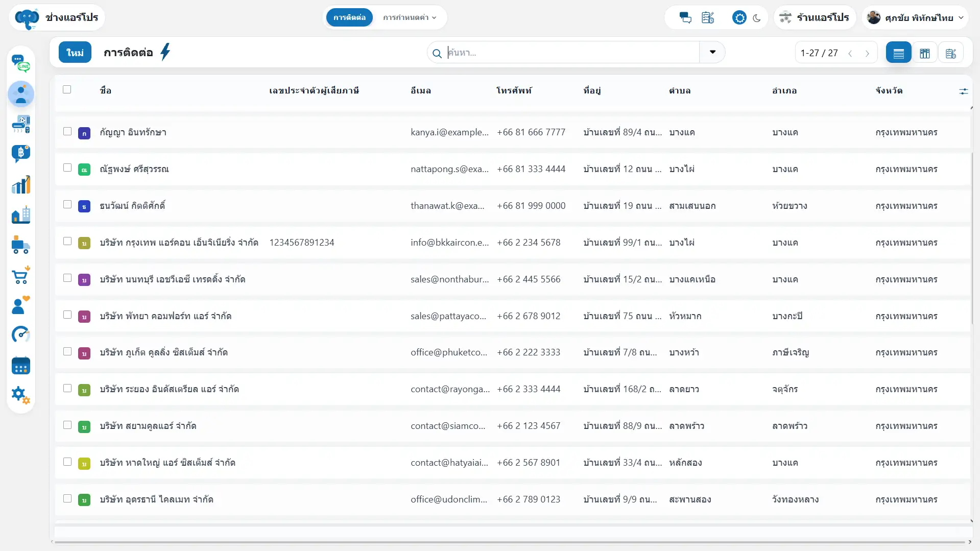Sort by จังหวัด column header
The width and height of the screenshot is (980, 551).
pyautogui.click(x=889, y=90)
